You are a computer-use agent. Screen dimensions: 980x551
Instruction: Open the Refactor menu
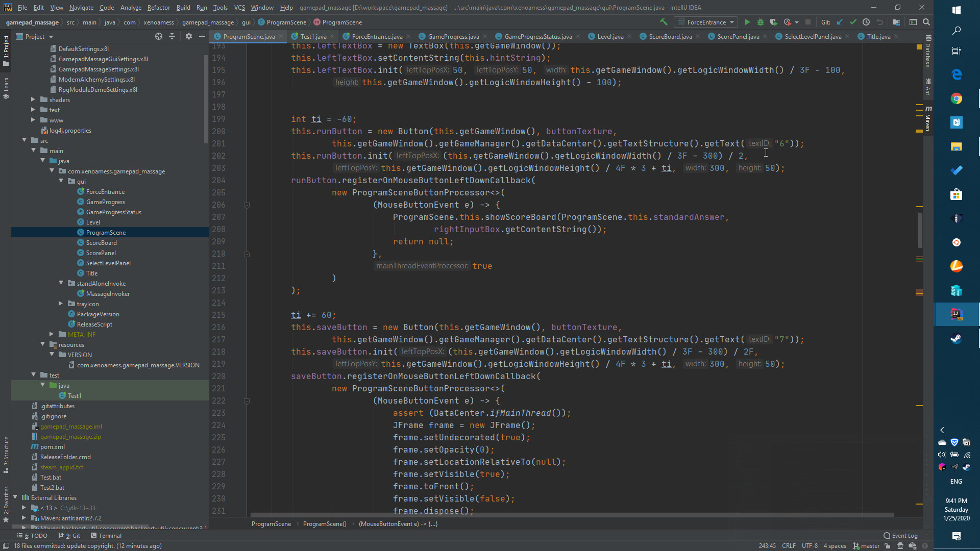158,8
